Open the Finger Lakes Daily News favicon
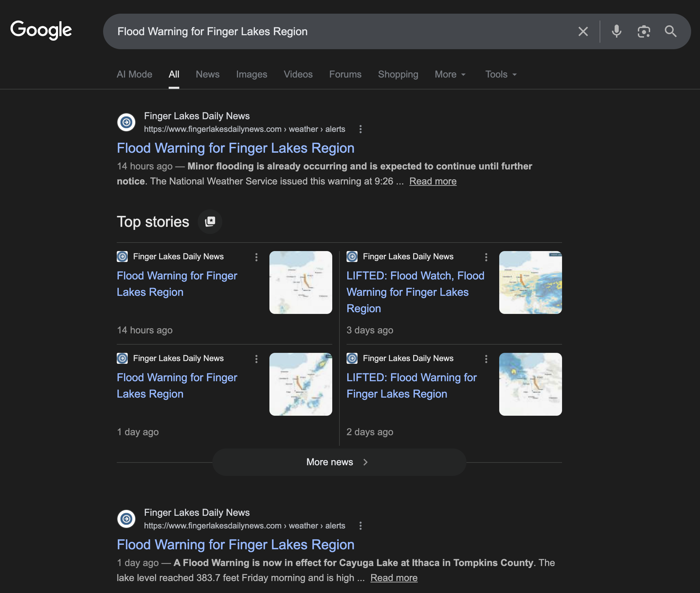The width and height of the screenshot is (700, 593). tap(126, 122)
